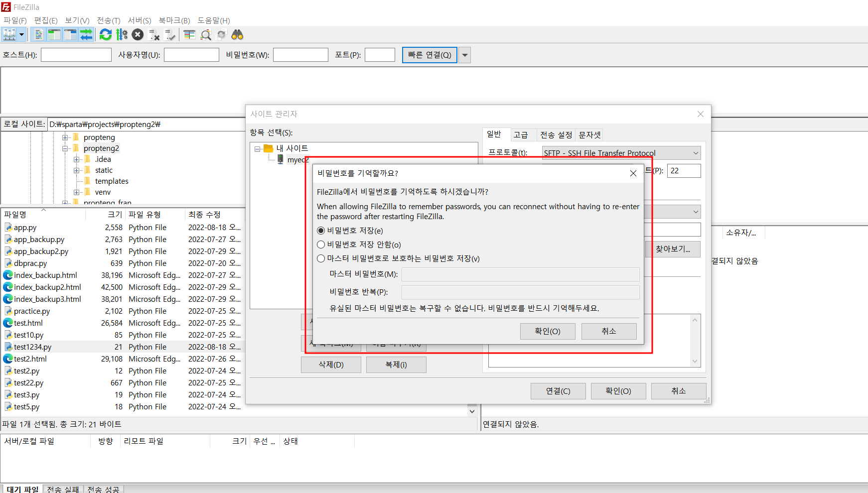The width and height of the screenshot is (868, 493).
Task: Click 삭제(D) button in Site Manager
Action: tap(331, 365)
